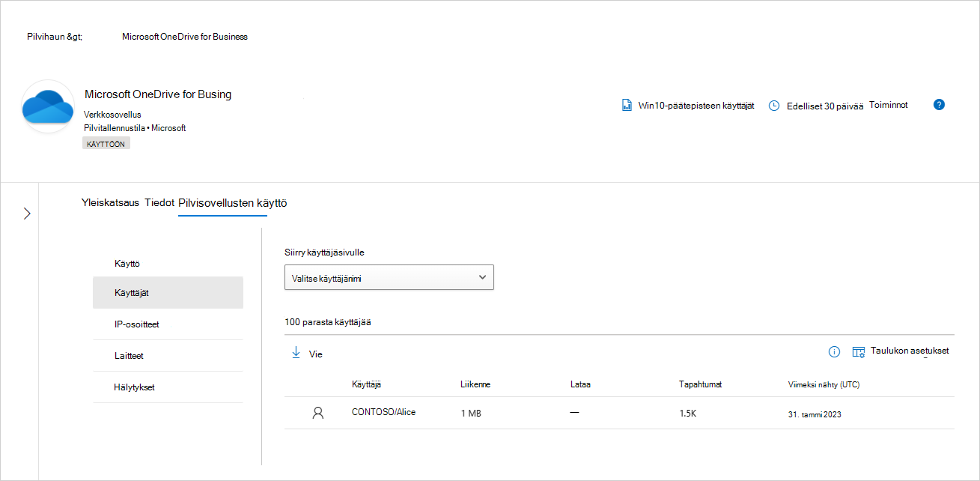Click the Taulukon asetukset table settings icon
Screen dimensions: 980x481
point(859,352)
